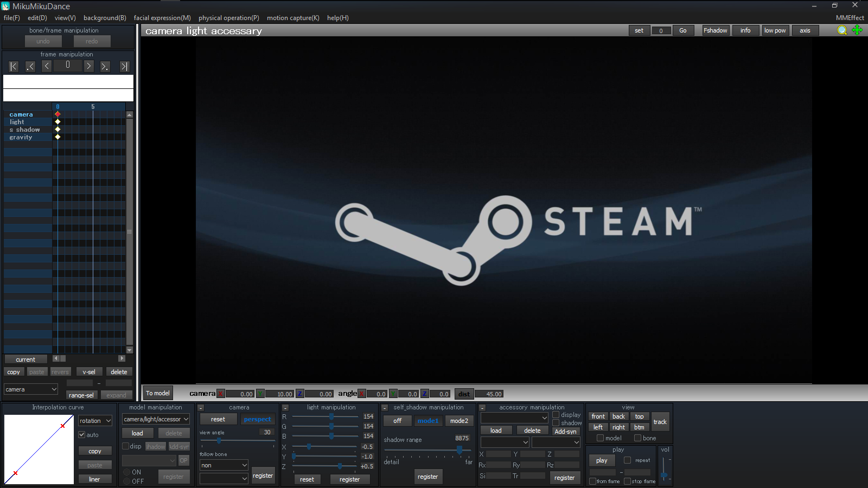Toggle the stop flame checkbox
The height and width of the screenshot is (488, 868).
(x=627, y=481)
